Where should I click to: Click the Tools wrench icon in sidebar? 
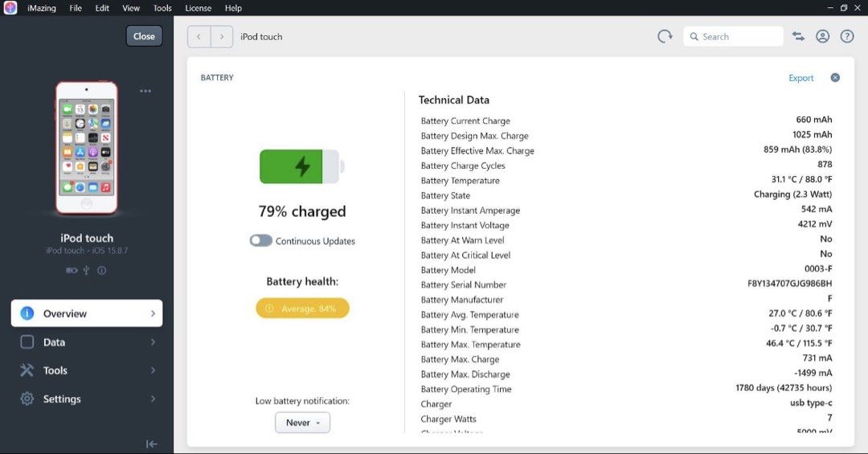(x=27, y=370)
